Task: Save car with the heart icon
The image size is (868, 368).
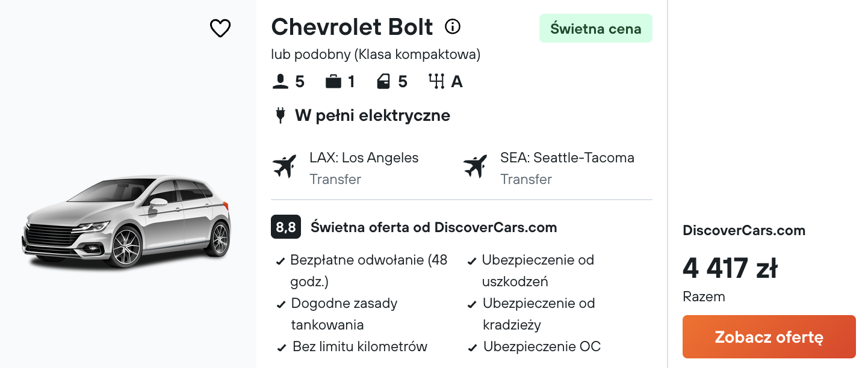Action: click(220, 28)
